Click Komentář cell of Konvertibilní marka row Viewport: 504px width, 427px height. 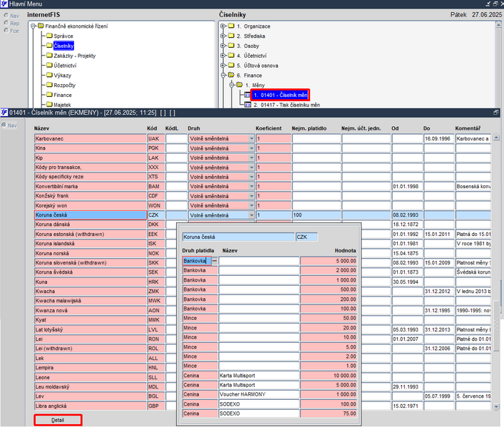point(473,187)
